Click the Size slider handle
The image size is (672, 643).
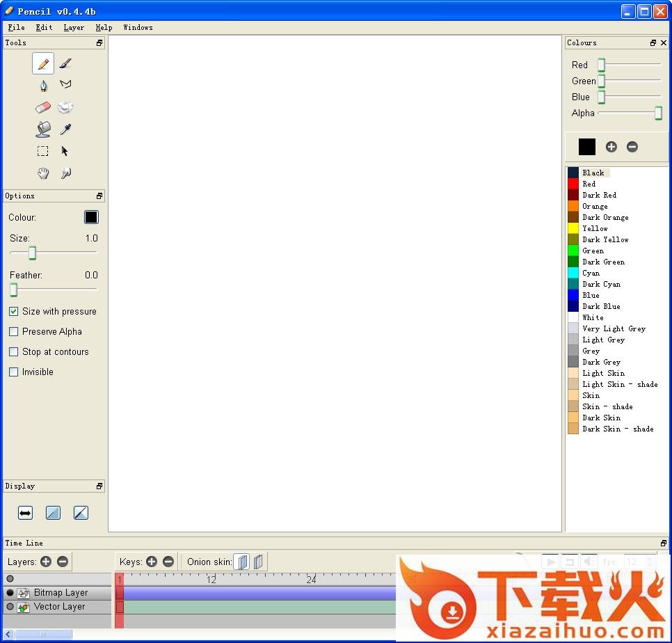(32, 253)
